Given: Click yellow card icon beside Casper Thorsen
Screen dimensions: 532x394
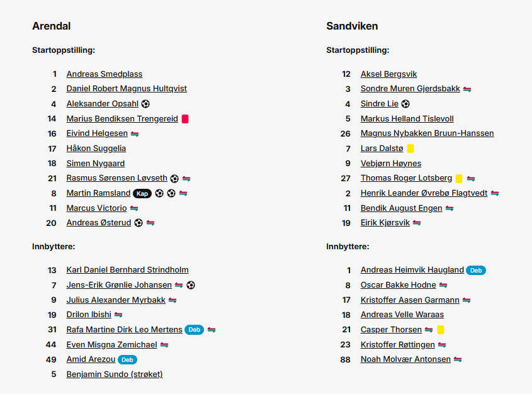Looking at the screenshot, I should tap(441, 330).
